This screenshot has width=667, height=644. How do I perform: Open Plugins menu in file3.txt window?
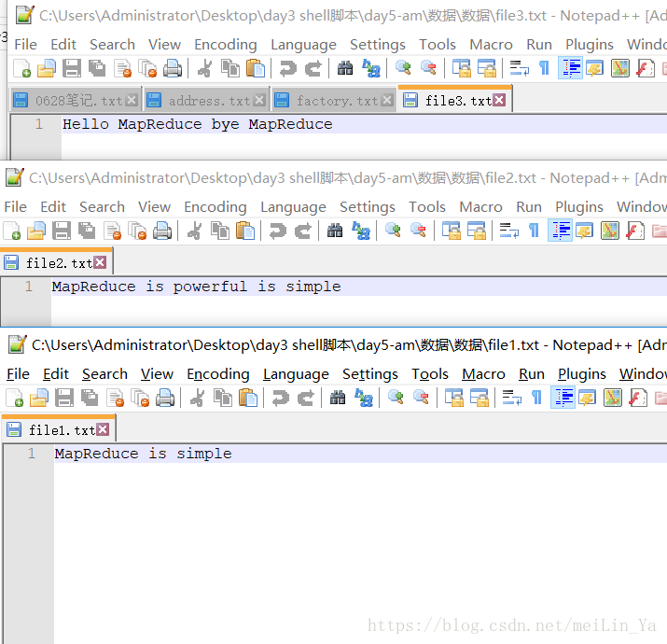(x=590, y=44)
